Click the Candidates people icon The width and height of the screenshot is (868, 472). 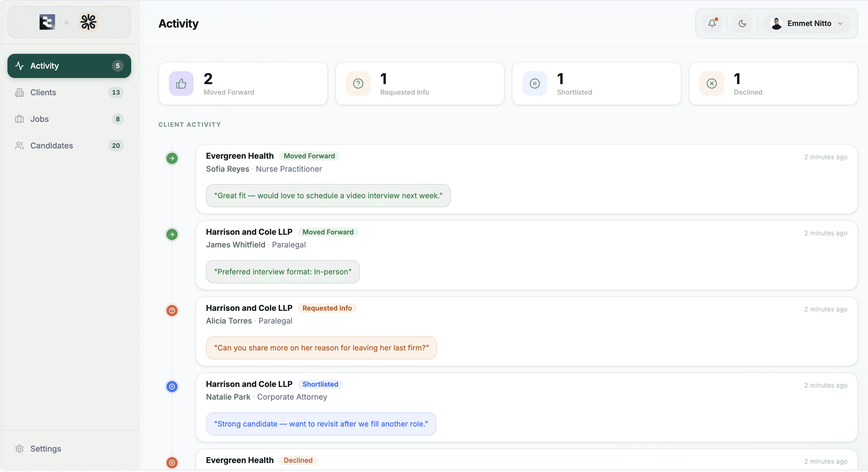[x=19, y=146]
